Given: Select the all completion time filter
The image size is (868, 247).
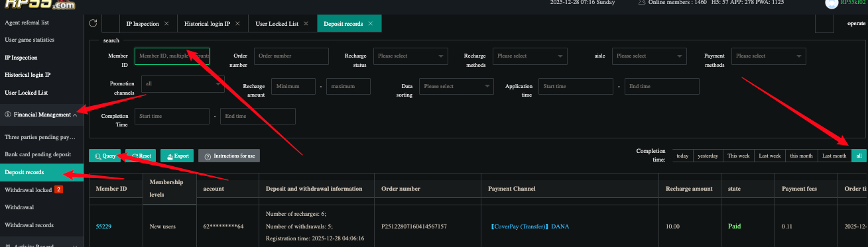Looking at the screenshot, I should coord(859,156).
